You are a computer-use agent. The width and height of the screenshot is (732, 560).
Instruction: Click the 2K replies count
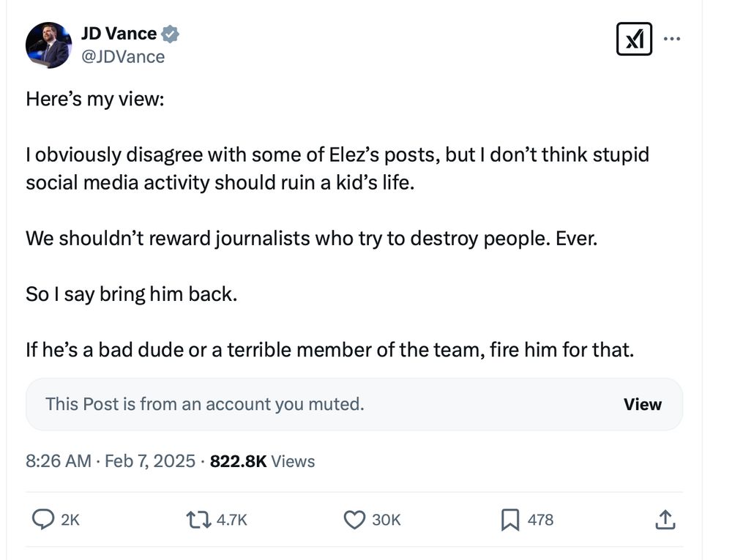pyautogui.click(x=70, y=520)
